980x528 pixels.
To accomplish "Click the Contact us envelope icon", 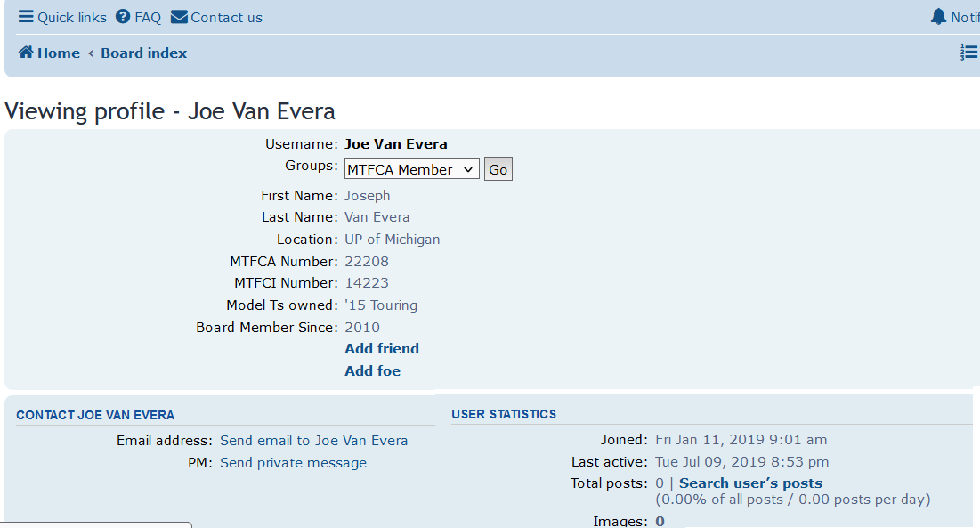I will 179,17.
